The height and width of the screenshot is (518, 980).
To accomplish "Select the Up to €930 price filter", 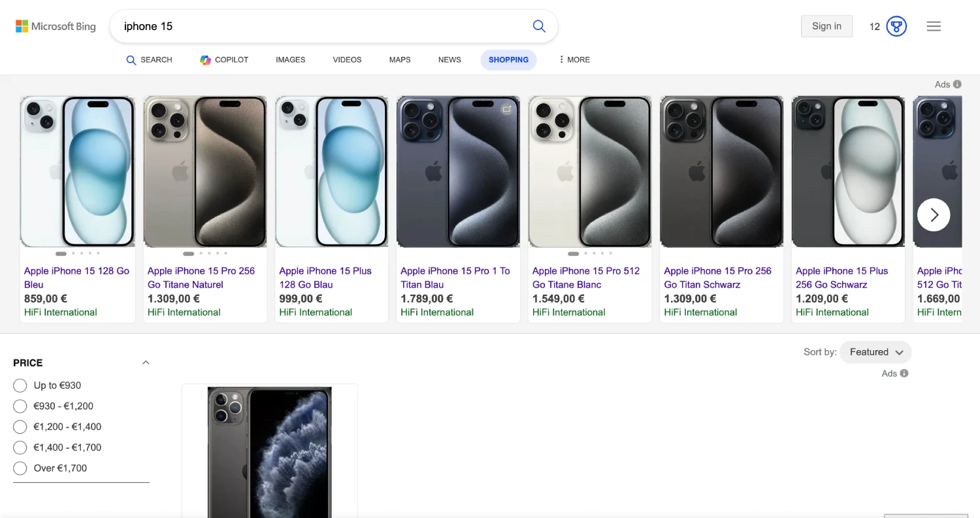I will (x=20, y=385).
